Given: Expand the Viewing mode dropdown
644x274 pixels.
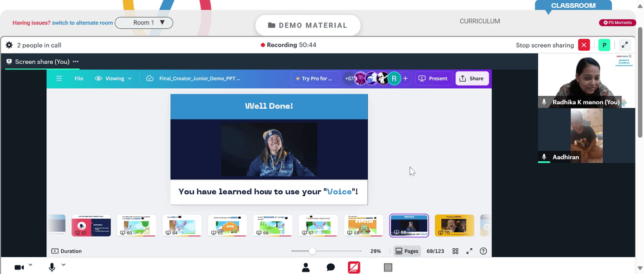Looking at the screenshot, I should tap(113, 78).
